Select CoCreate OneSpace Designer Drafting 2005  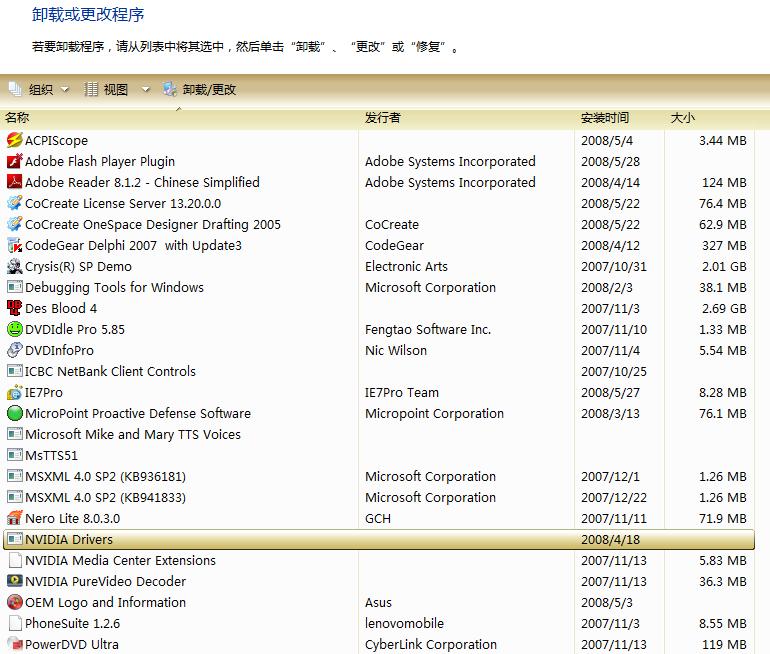click(x=153, y=224)
